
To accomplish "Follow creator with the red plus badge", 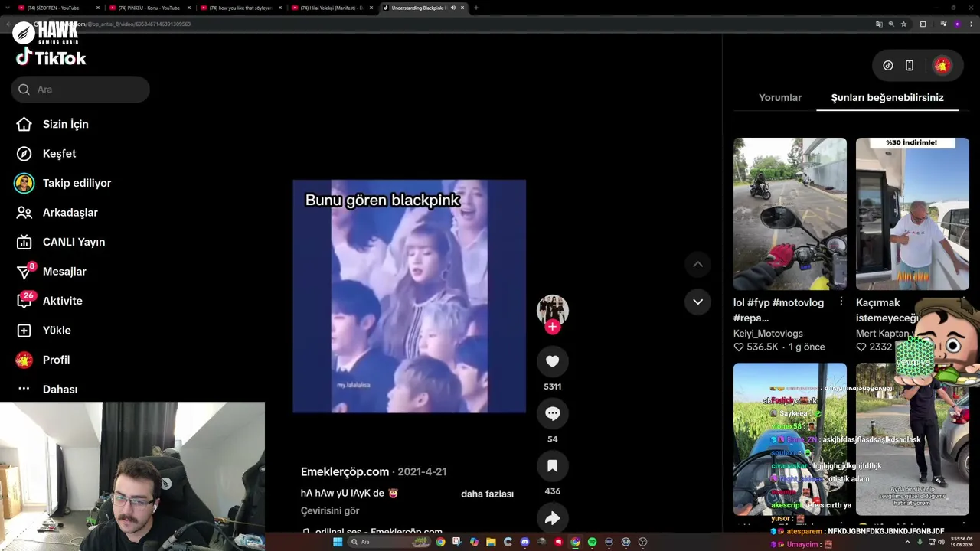I will 552,327.
